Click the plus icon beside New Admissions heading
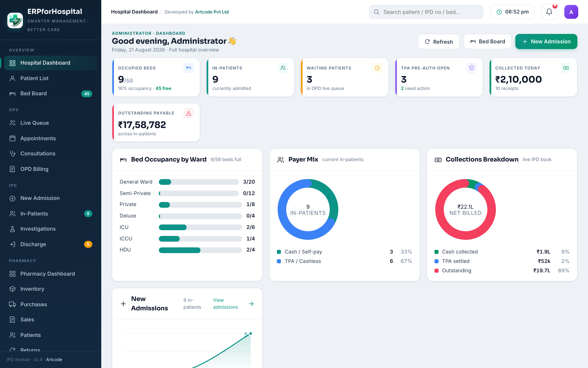The height and width of the screenshot is (368, 588). click(123, 304)
